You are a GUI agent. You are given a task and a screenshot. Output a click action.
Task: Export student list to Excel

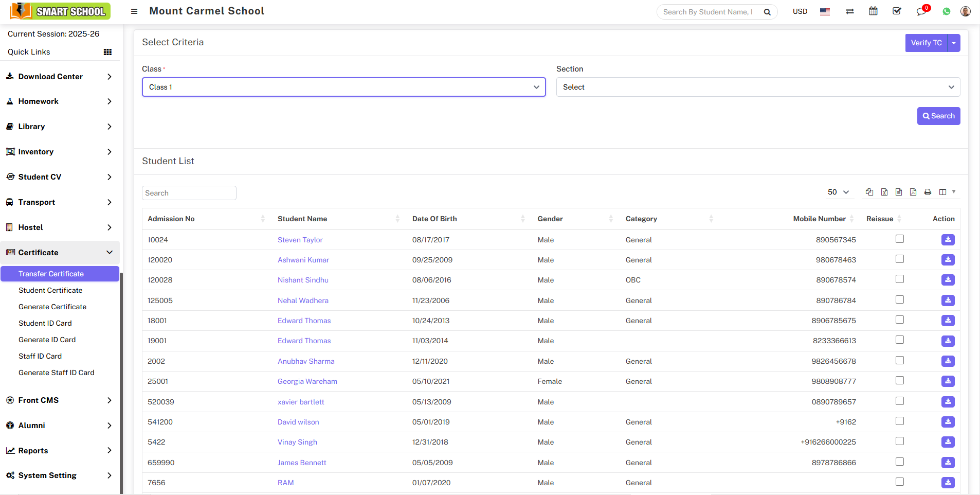(x=884, y=192)
